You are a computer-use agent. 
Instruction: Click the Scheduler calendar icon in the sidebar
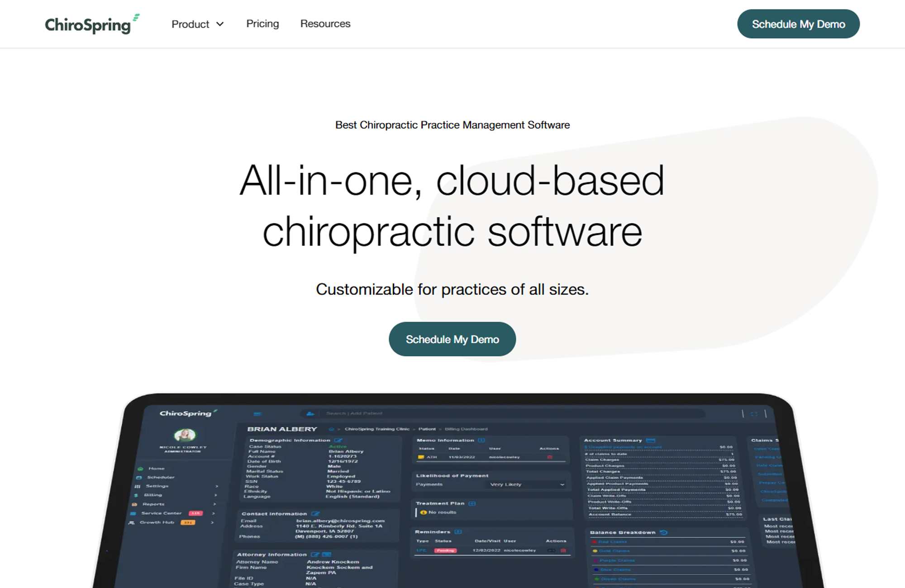(139, 478)
